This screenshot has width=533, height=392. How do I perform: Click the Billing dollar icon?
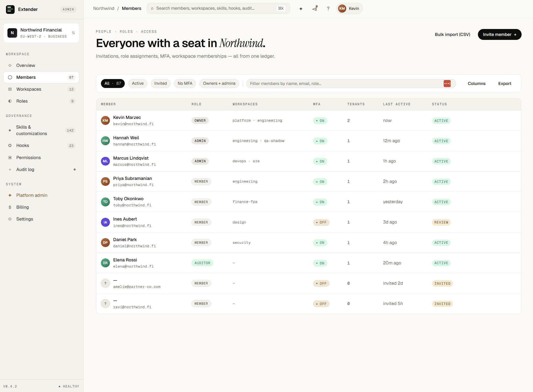pos(10,207)
